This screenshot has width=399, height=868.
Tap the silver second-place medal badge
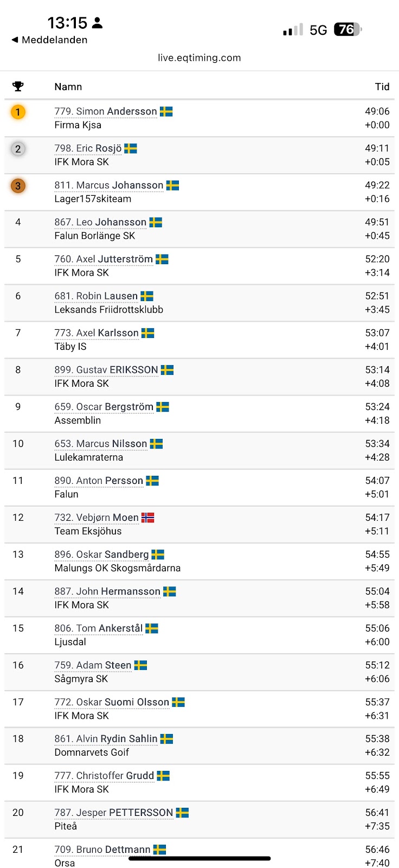coord(18,149)
